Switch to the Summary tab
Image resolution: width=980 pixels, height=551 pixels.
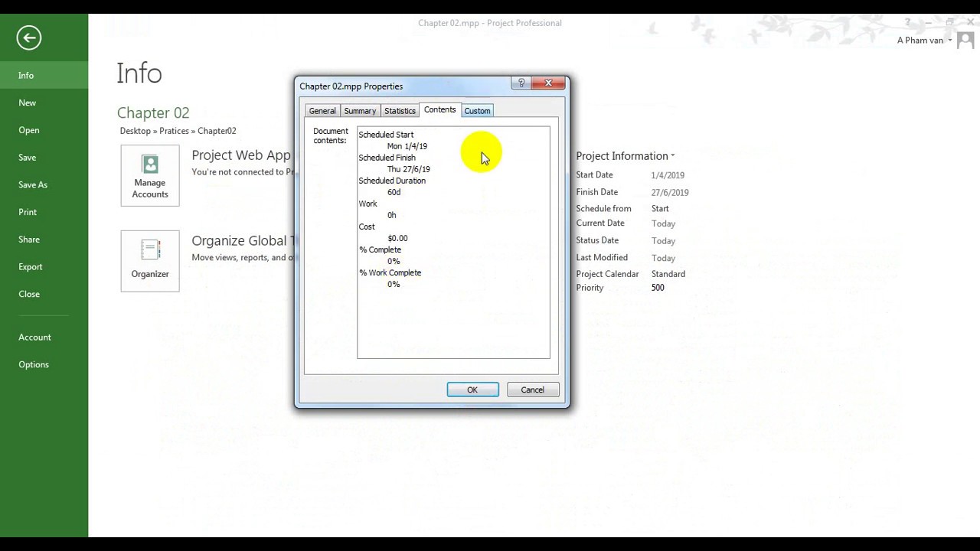point(360,111)
